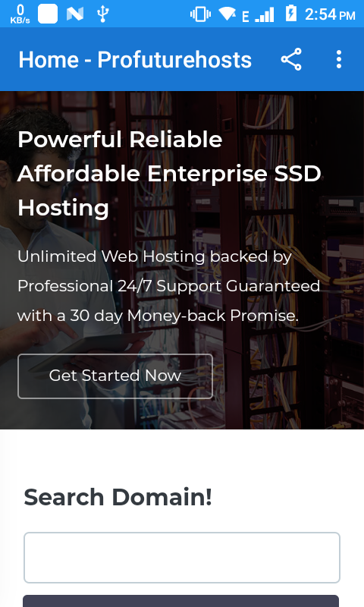The image size is (364, 607).
Task: Tap the Powerful Reliable Affordable headline
Action: tap(169, 174)
